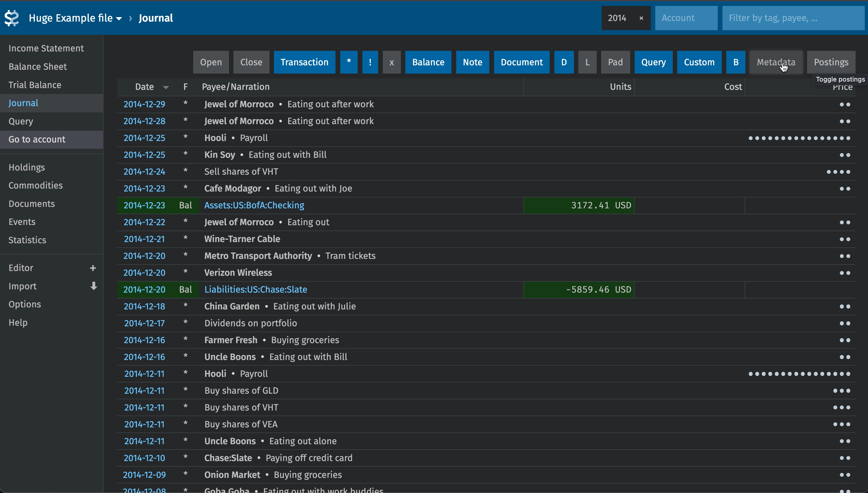
Task: Toggle cleared transactions with asterisk button
Action: click(349, 62)
